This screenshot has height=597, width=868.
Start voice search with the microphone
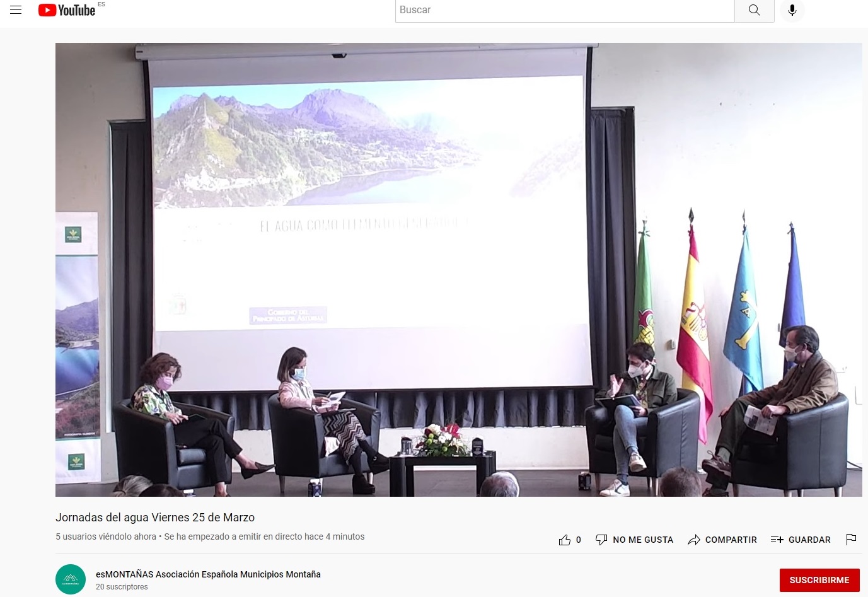(x=792, y=10)
